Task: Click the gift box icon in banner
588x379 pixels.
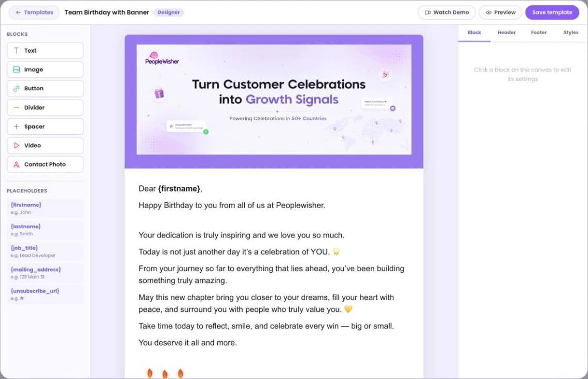Action: [x=159, y=93]
